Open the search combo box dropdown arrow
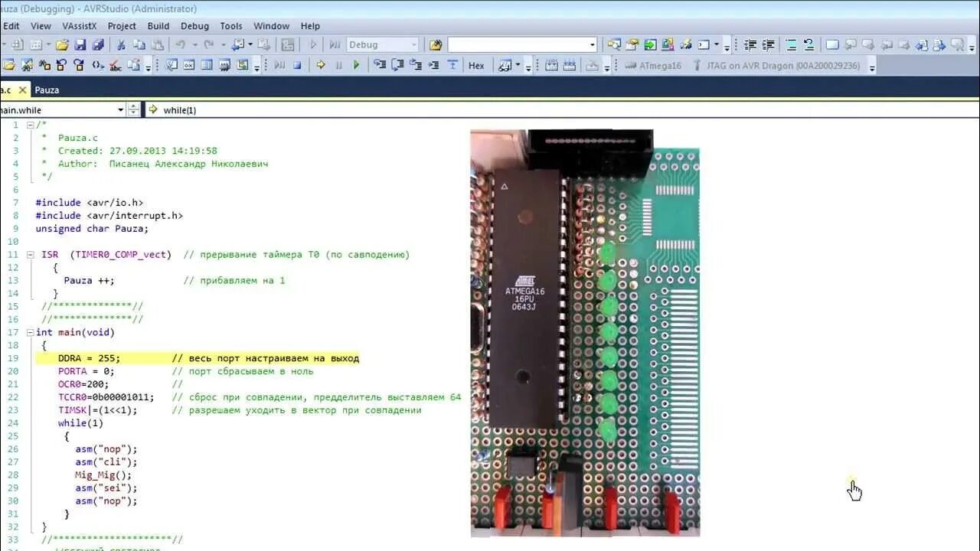980x551 pixels. pos(592,44)
